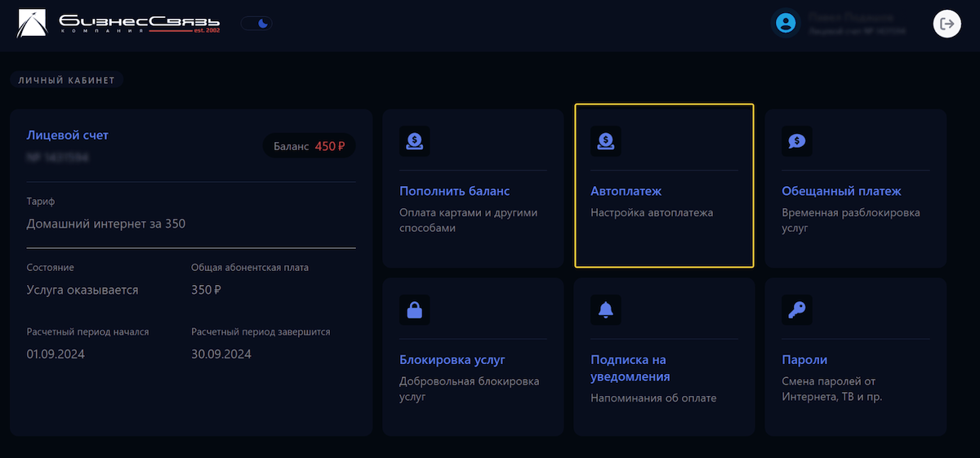Open Подписка на уведомления link
The height and width of the screenshot is (458, 980).
[630, 368]
